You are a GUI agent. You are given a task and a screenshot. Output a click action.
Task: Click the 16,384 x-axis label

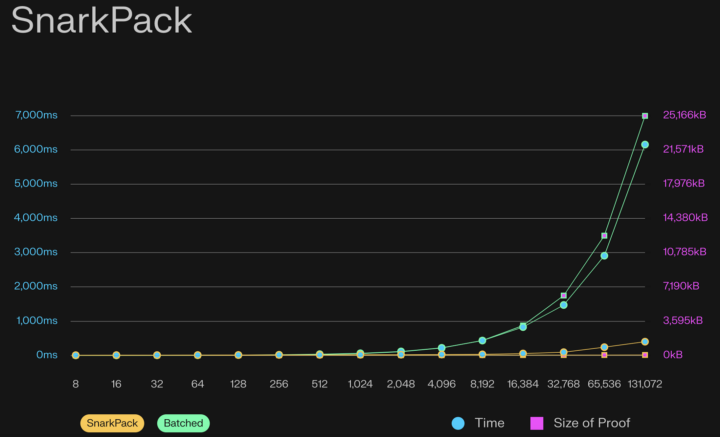(523, 384)
